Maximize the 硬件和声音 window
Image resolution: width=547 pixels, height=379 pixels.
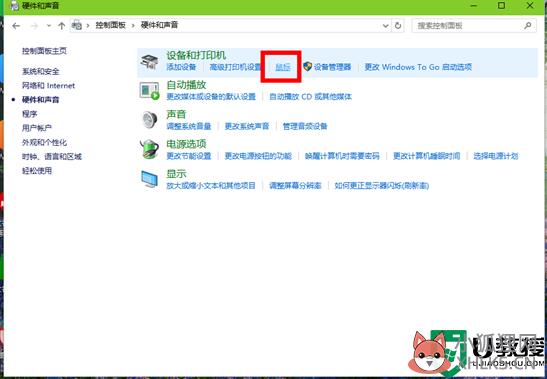[x=501, y=6]
